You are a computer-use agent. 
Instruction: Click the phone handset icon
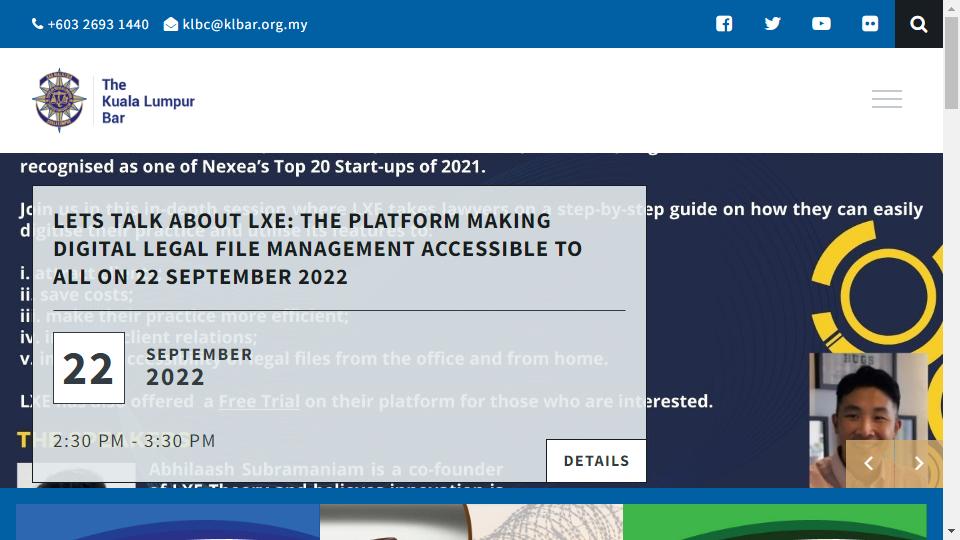click(37, 24)
